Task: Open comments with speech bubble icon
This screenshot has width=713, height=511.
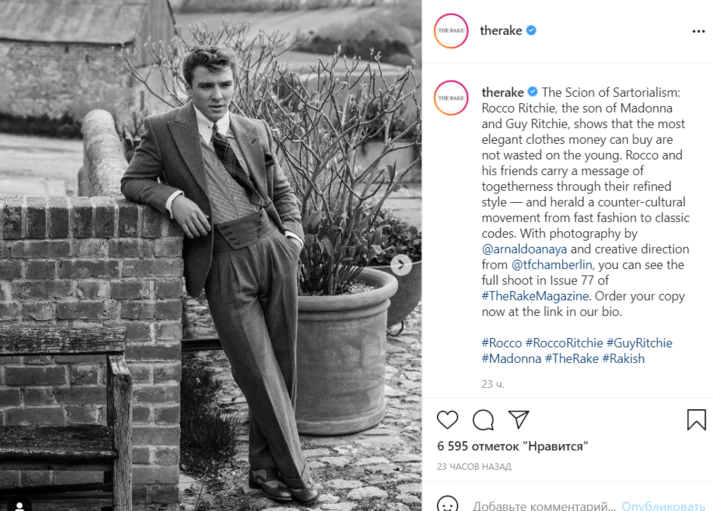Action: coord(483,420)
